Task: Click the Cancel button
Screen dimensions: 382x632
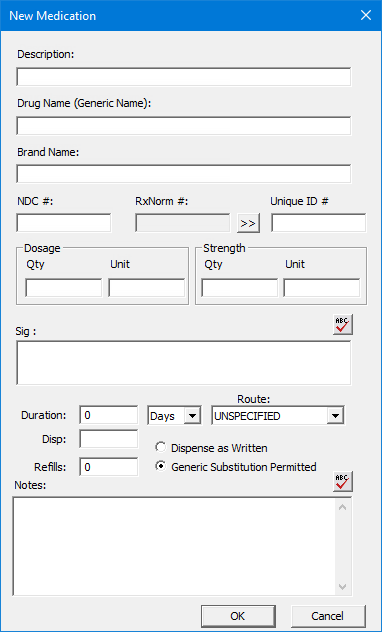Action: point(328,616)
